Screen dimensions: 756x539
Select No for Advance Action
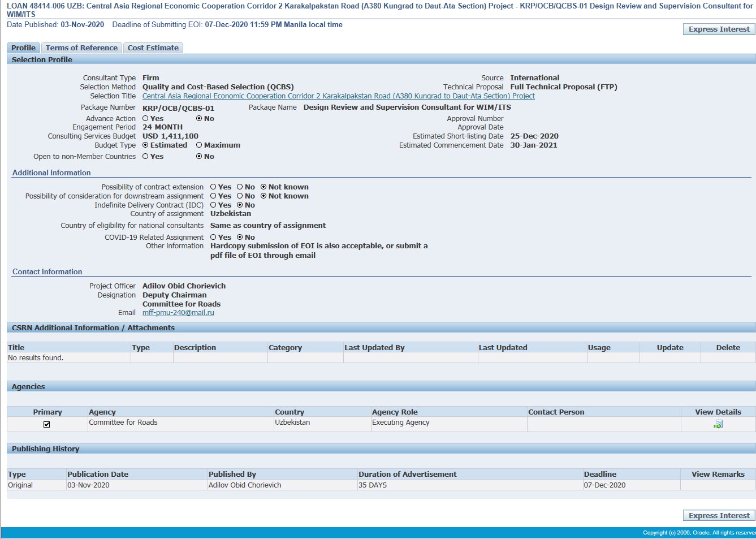(199, 119)
